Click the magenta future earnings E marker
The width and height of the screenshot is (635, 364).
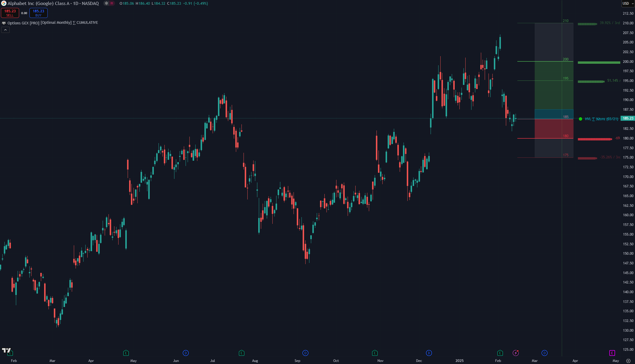(x=612, y=353)
